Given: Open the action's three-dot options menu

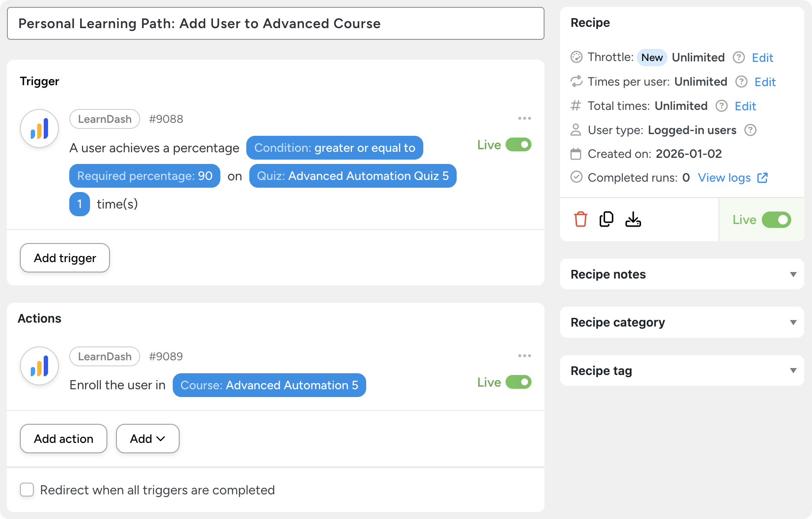Looking at the screenshot, I should click(524, 356).
